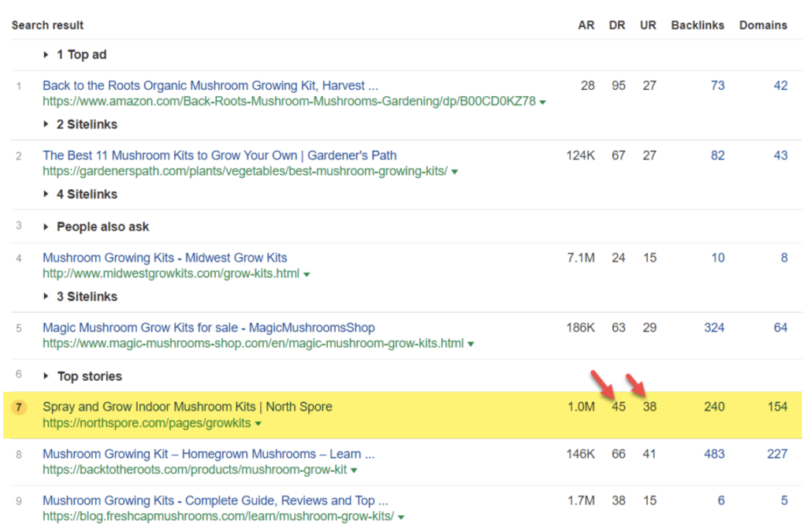Open domains count 154 for North Spore
This screenshot has height=532, width=807.
tap(778, 407)
